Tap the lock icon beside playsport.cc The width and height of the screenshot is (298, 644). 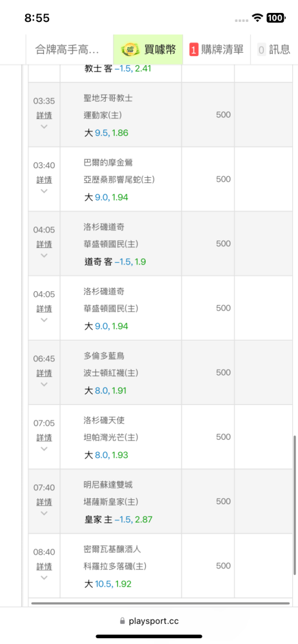(122, 621)
